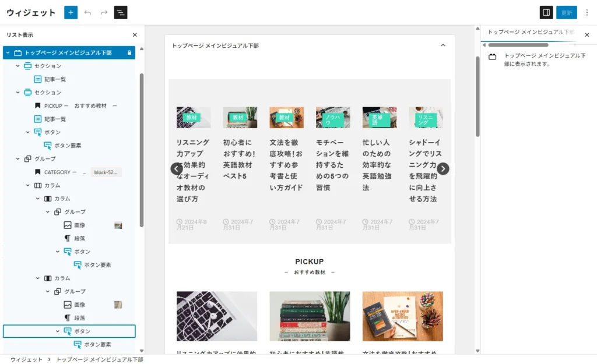Click the next arrow on article carousel

443,169
